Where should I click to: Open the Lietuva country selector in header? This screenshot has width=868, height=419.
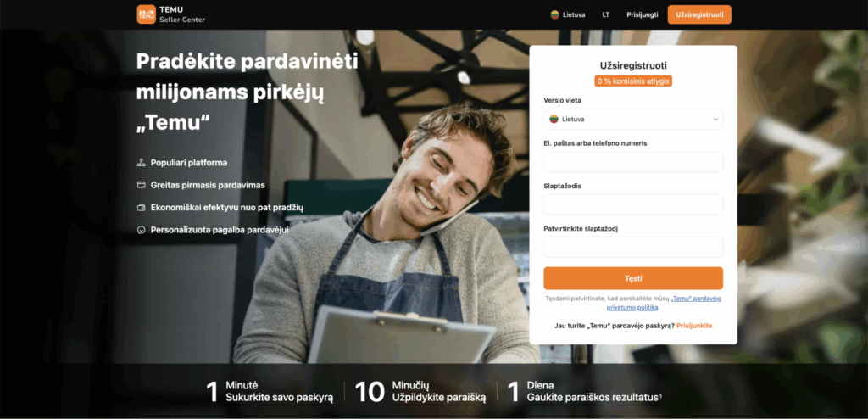pos(568,15)
